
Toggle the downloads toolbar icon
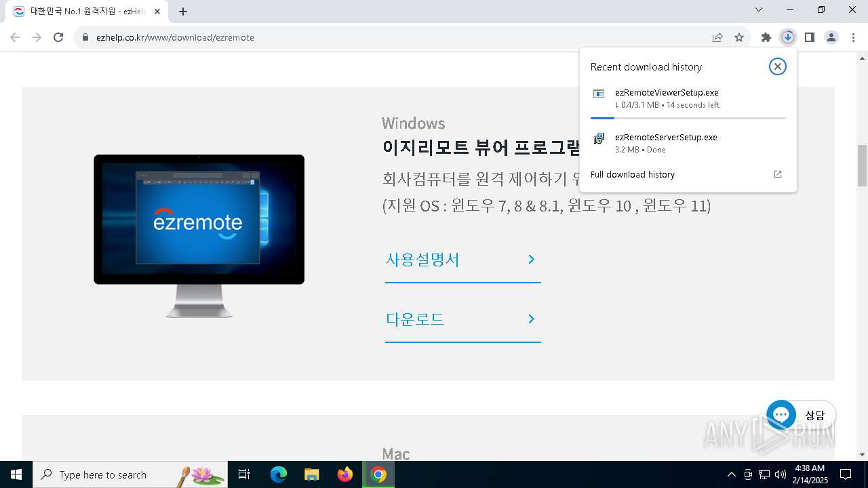coord(788,37)
